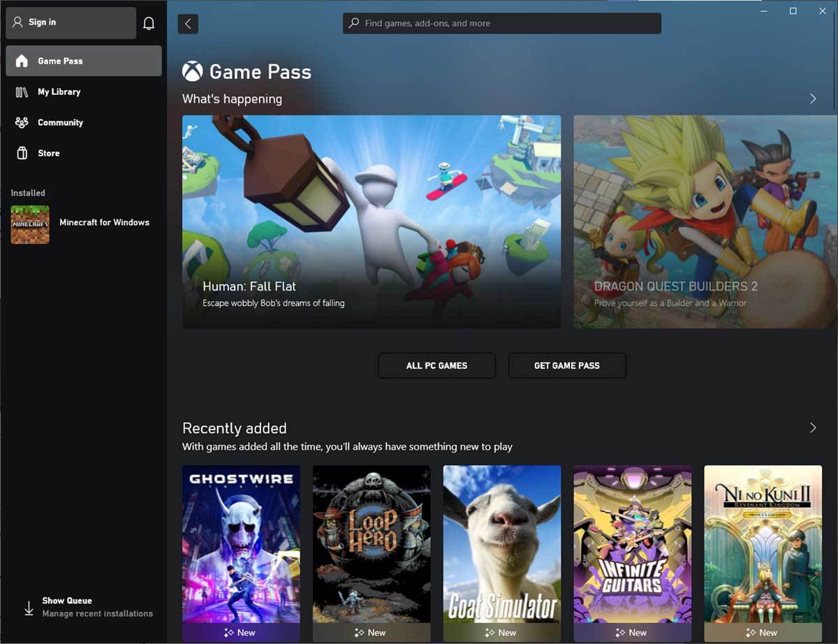Screen dimensions: 838x644
Task: Select the Loop Hero game tile
Action: 372,552
